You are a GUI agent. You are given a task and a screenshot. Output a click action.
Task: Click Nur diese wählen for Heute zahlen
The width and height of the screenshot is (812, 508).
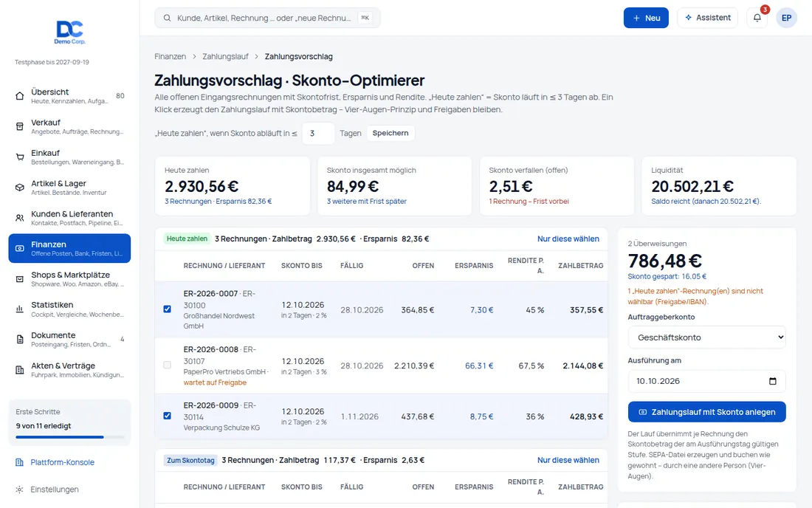pyautogui.click(x=568, y=238)
